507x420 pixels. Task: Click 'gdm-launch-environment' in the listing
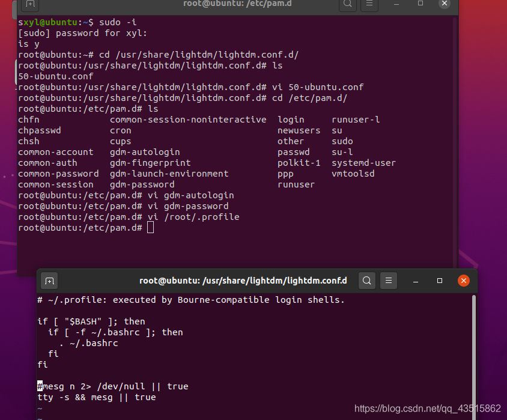pos(169,174)
